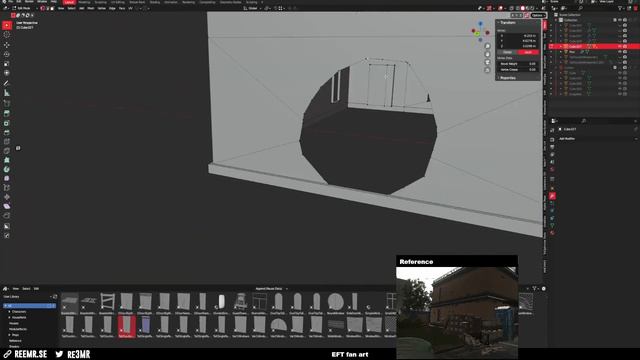Click the Reference image preview
Viewport: 640px width, 360px height.
click(x=457, y=313)
